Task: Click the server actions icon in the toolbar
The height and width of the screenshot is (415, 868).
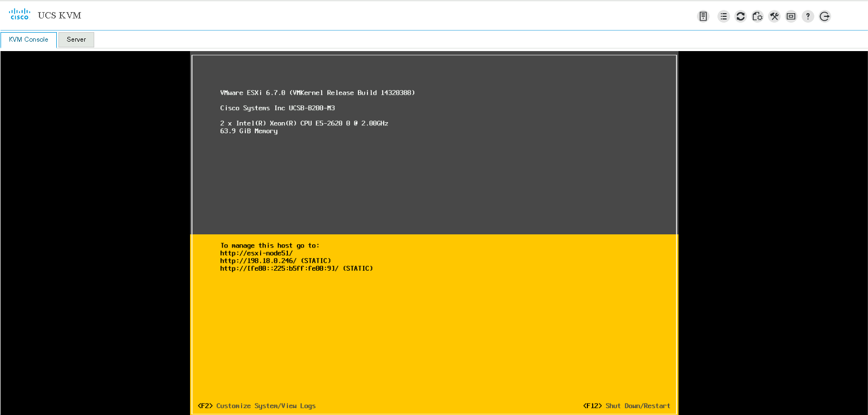Action: tap(703, 16)
